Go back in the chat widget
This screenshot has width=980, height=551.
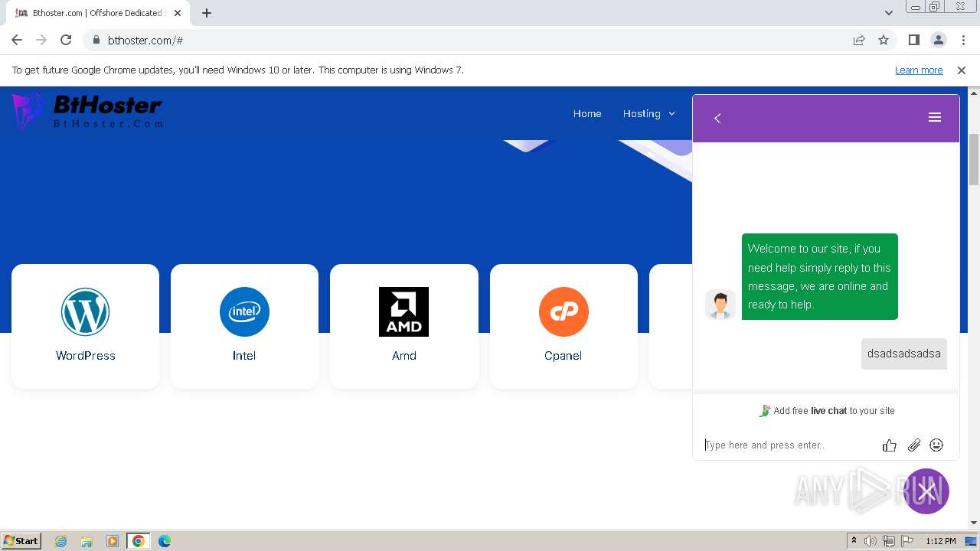pos(717,118)
